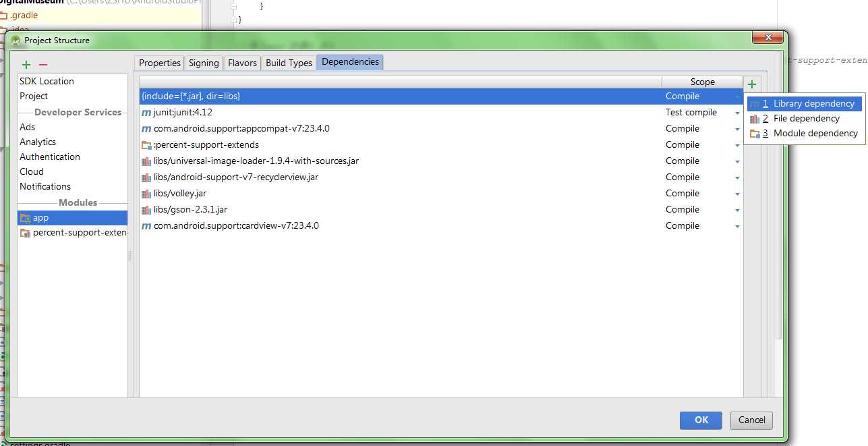Viewport: 868px width, 446px height.
Task: Click the recyclerview jar file icon
Action: 146,177
